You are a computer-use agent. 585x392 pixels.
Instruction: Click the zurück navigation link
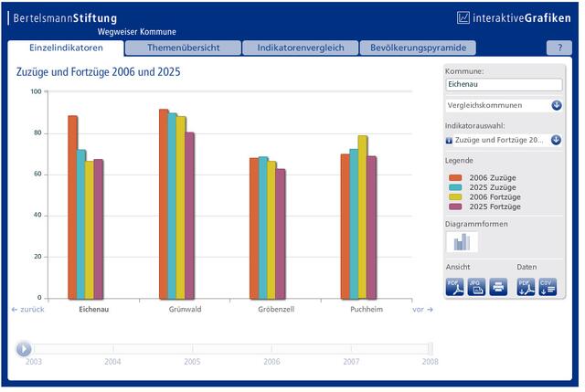[x=27, y=310]
